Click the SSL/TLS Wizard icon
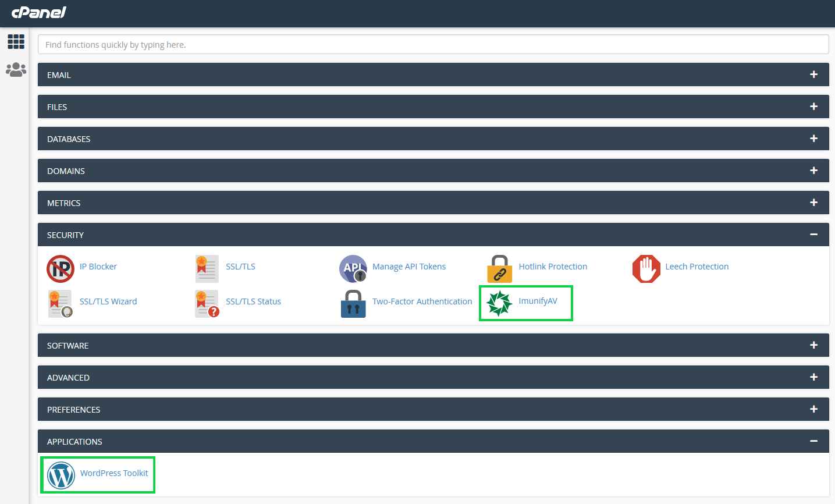Image resolution: width=835 pixels, height=504 pixels. (x=61, y=304)
